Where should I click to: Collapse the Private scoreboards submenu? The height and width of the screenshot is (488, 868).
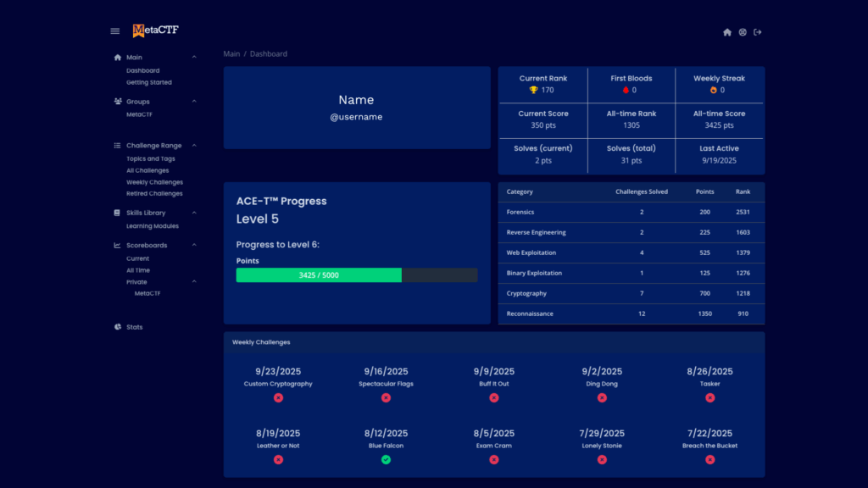point(194,282)
